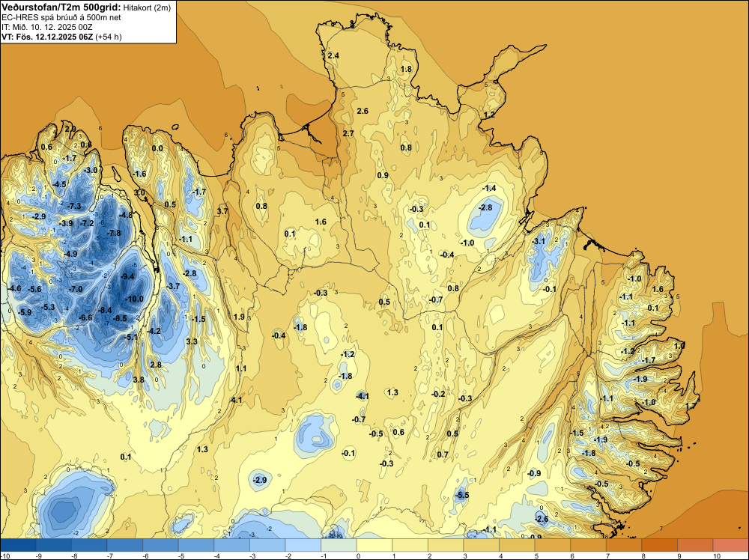This screenshot has height=560, width=749.
Task: Click the 'Hitakort (2m)' label in header
Action: pos(147,7)
